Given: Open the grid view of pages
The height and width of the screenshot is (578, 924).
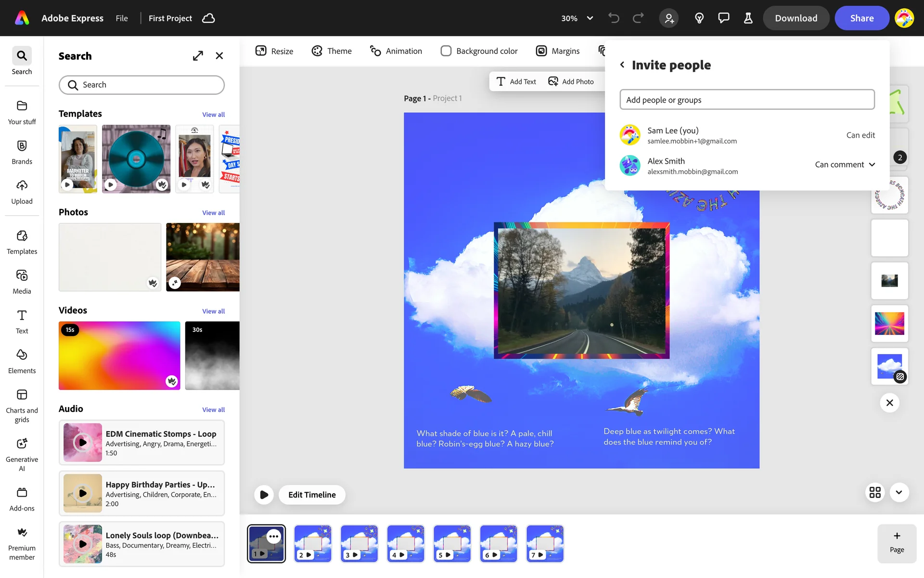Looking at the screenshot, I should pyautogui.click(x=875, y=492).
